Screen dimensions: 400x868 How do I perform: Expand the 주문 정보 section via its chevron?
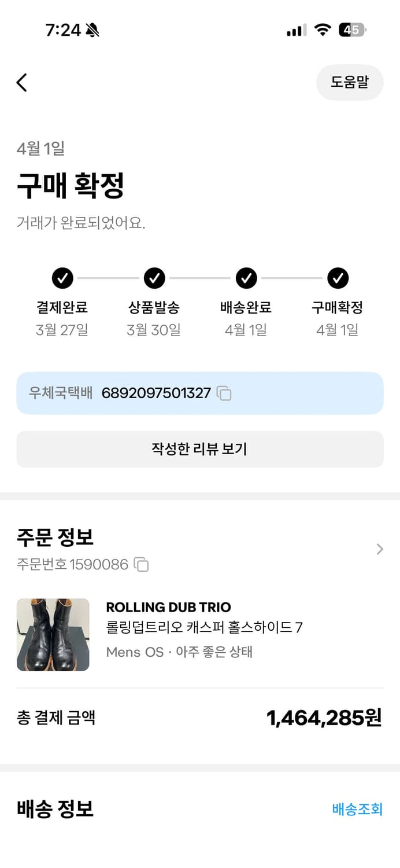tap(380, 549)
